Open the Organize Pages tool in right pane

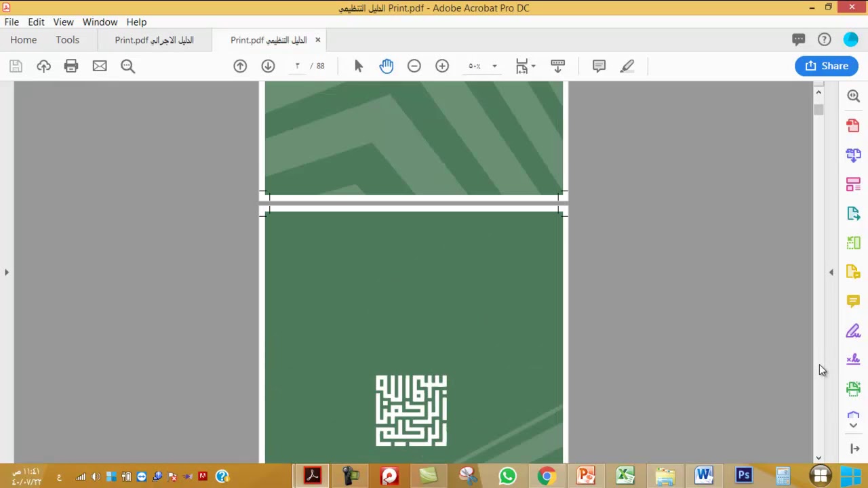click(x=853, y=242)
